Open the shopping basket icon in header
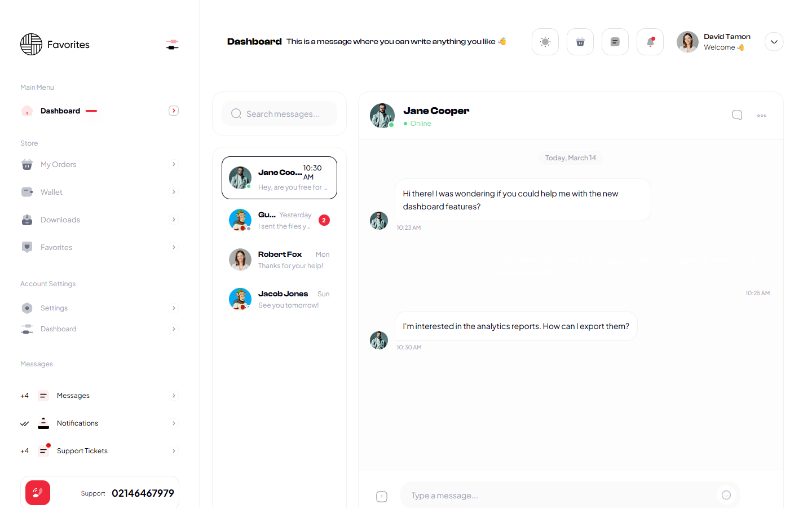Screen dimensions: 812x508 click(580, 42)
